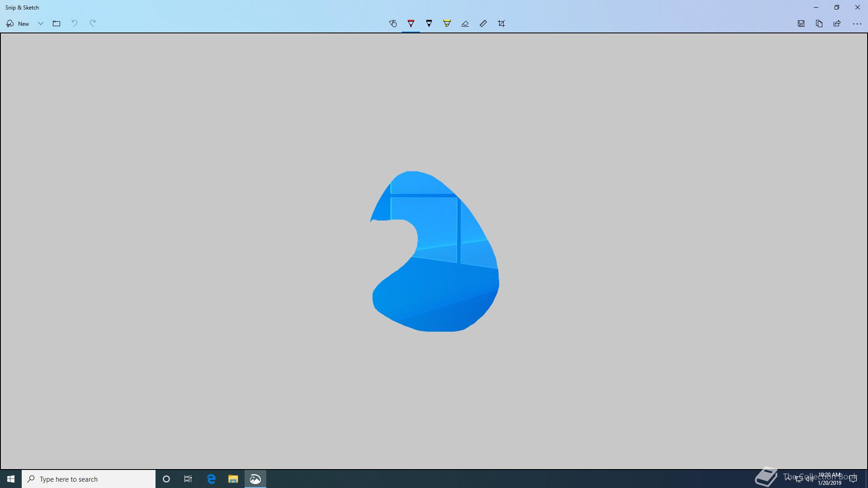Share the snip

(837, 23)
